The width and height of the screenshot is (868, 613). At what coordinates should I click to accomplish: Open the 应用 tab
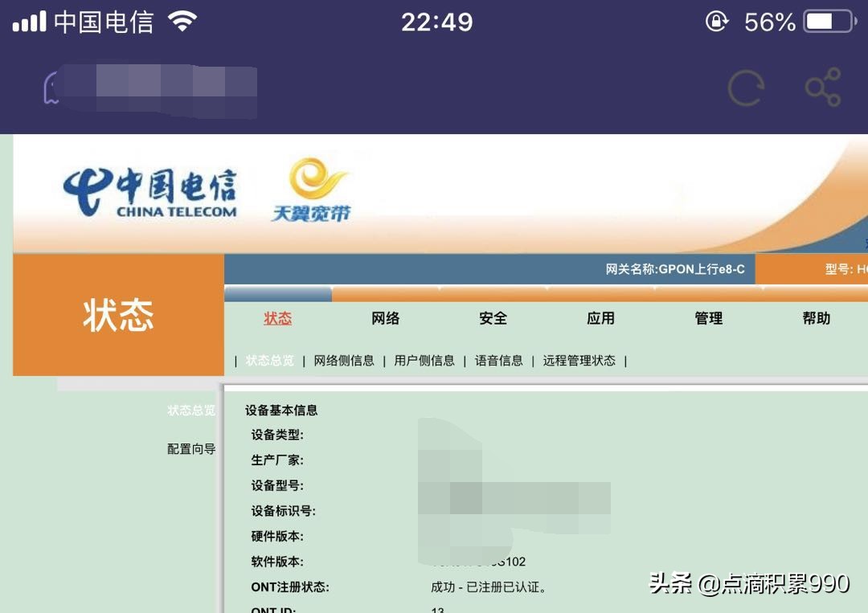pos(601,318)
